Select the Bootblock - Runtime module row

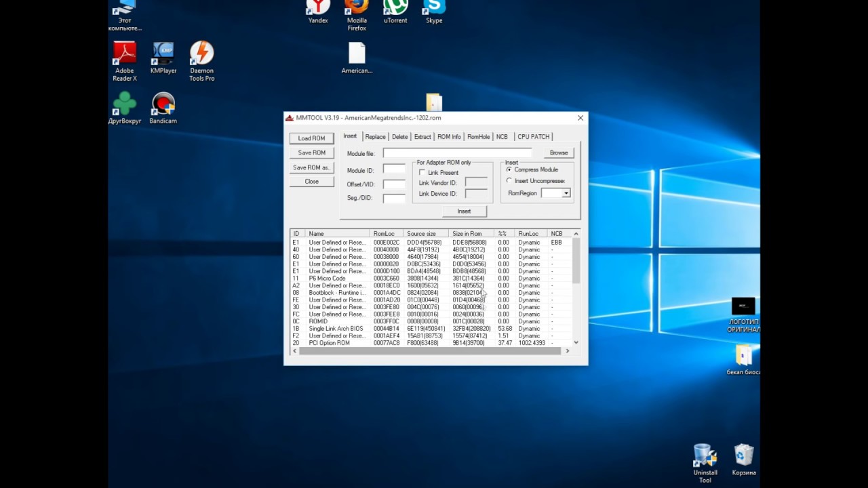pos(431,293)
